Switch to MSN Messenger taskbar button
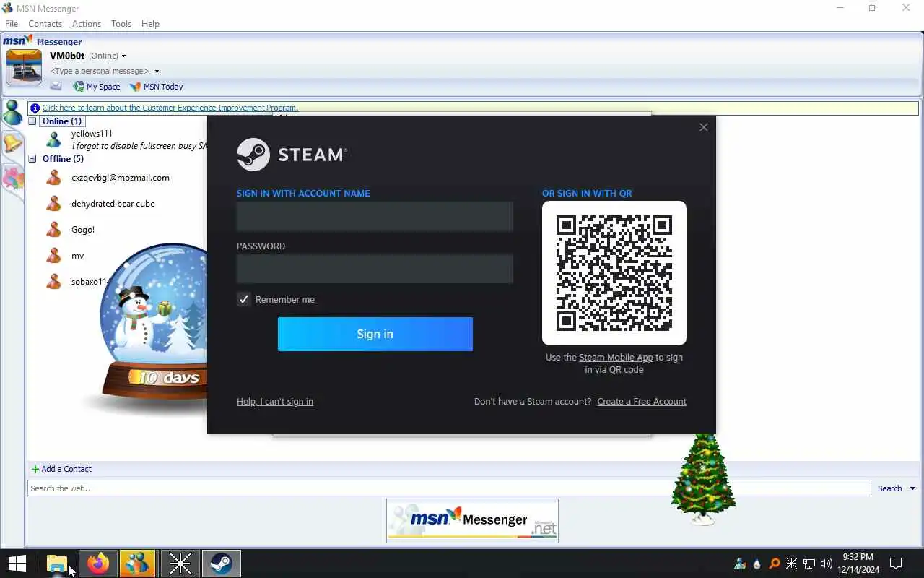 pos(137,564)
